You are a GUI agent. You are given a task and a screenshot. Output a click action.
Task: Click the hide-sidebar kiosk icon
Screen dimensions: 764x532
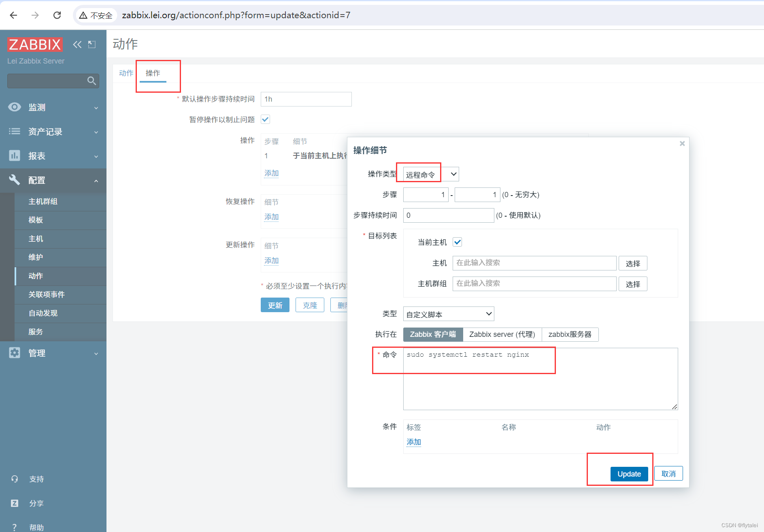tap(92, 45)
